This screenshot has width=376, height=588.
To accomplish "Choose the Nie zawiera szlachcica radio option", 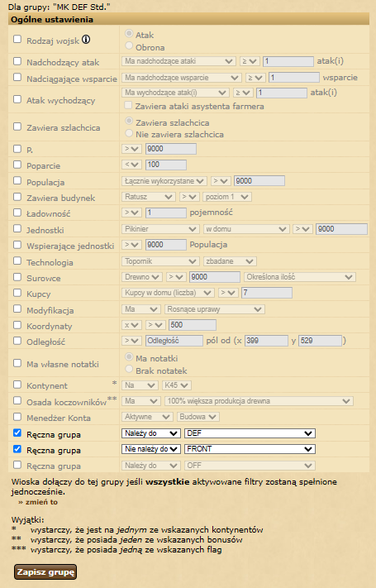I will pos(129,133).
